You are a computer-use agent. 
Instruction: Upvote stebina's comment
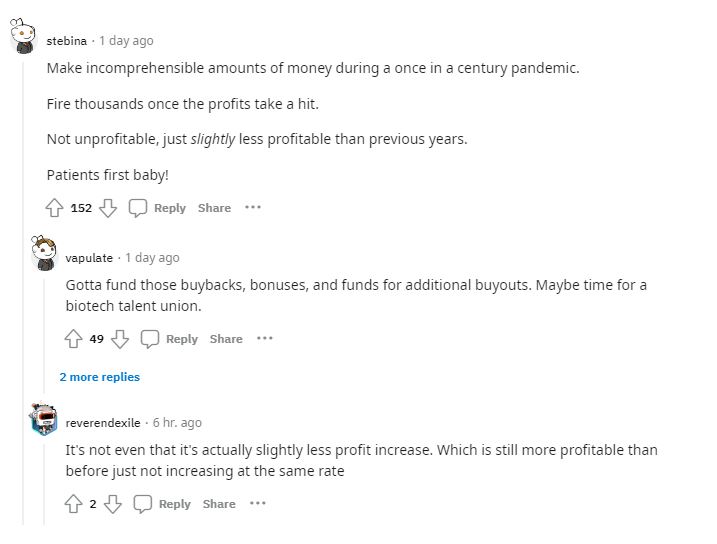[x=55, y=208]
